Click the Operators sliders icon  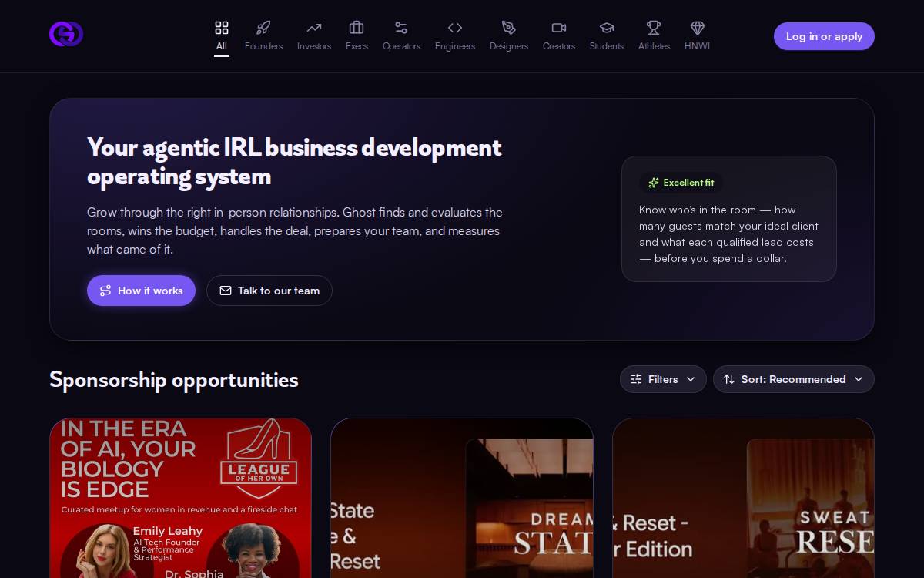401,28
